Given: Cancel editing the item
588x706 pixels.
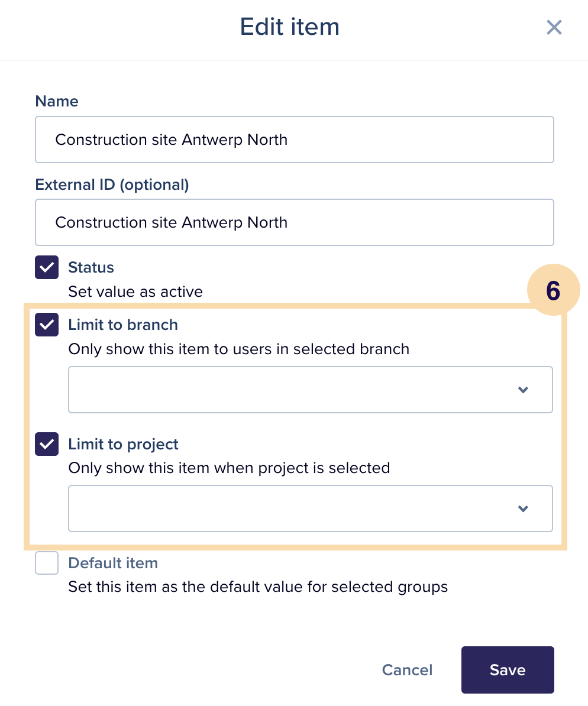Looking at the screenshot, I should pyautogui.click(x=408, y=670).
